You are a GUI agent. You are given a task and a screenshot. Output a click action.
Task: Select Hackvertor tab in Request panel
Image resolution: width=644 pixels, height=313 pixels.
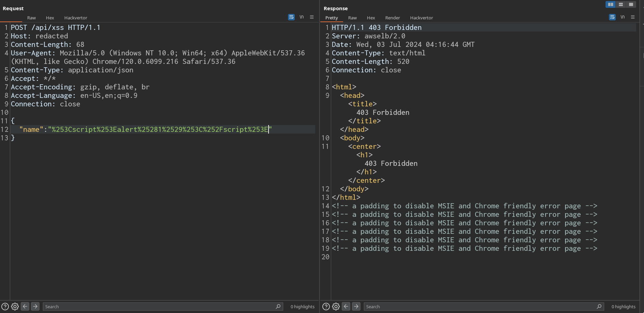click(x=76, y=18)
